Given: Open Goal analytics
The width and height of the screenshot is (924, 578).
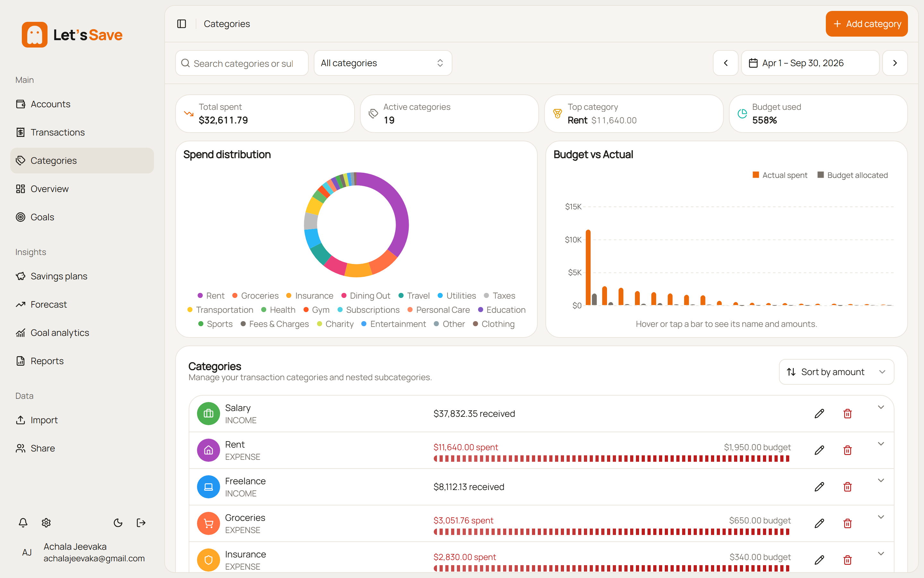Looking at the screenshot, I should pos(82,333).
